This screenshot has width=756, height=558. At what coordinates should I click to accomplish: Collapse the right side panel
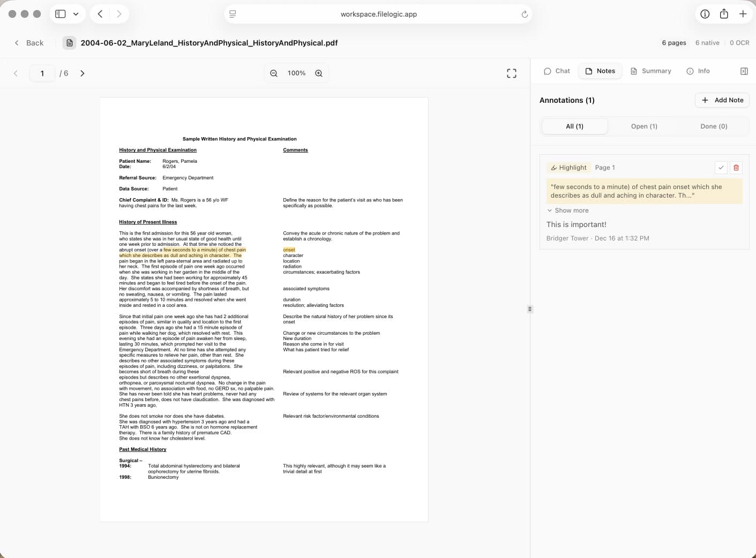point(744,71)
